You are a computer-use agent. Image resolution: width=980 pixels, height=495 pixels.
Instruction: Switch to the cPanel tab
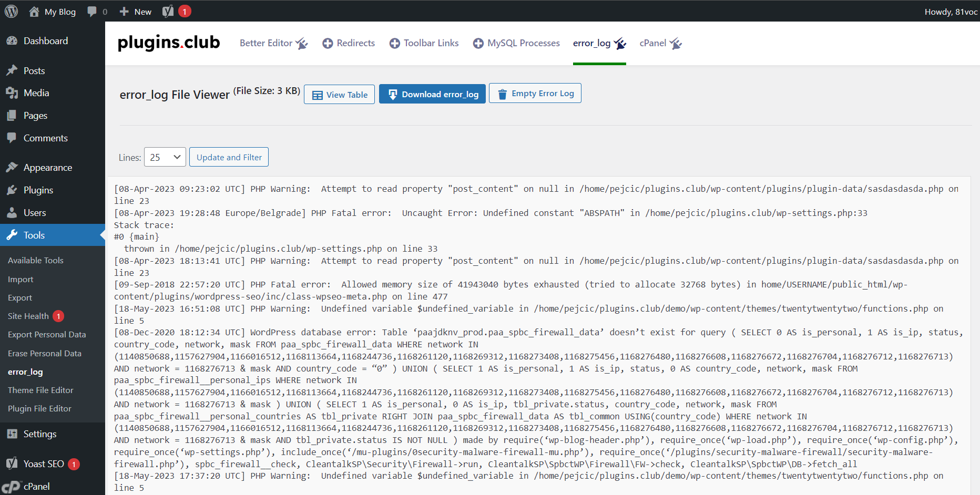pos(661,43)
